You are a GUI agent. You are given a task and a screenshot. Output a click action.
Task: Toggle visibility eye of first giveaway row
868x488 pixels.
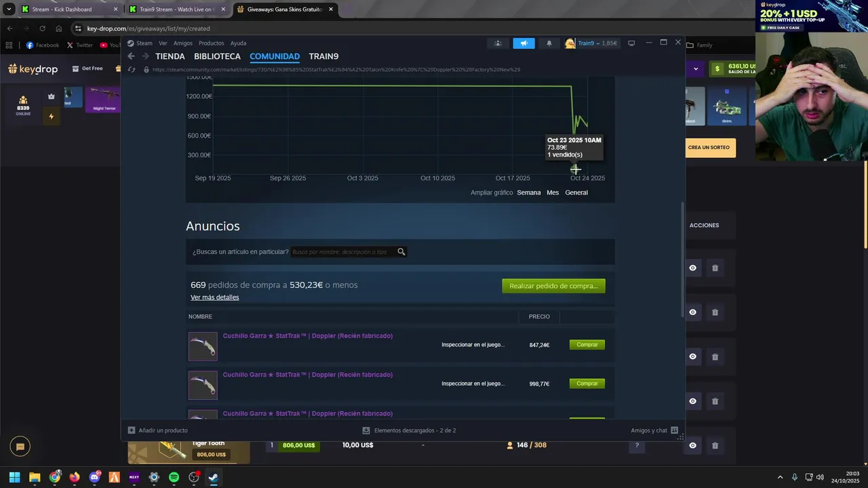[692, 268]
